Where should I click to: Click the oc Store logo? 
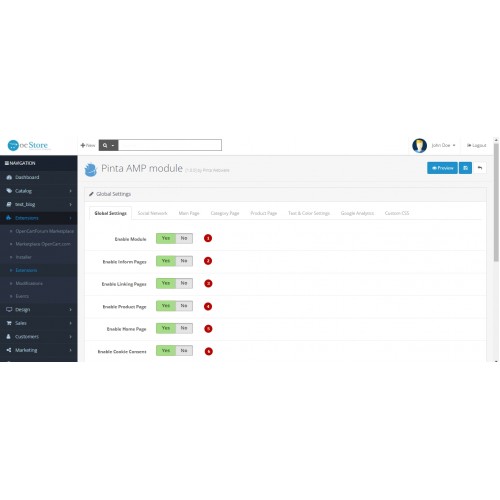28,145
